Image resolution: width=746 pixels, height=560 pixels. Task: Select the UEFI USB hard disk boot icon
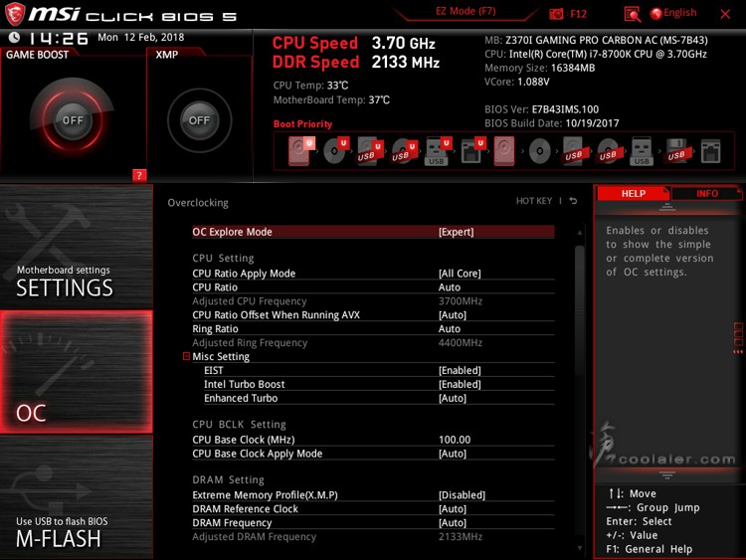coord(370,151)
